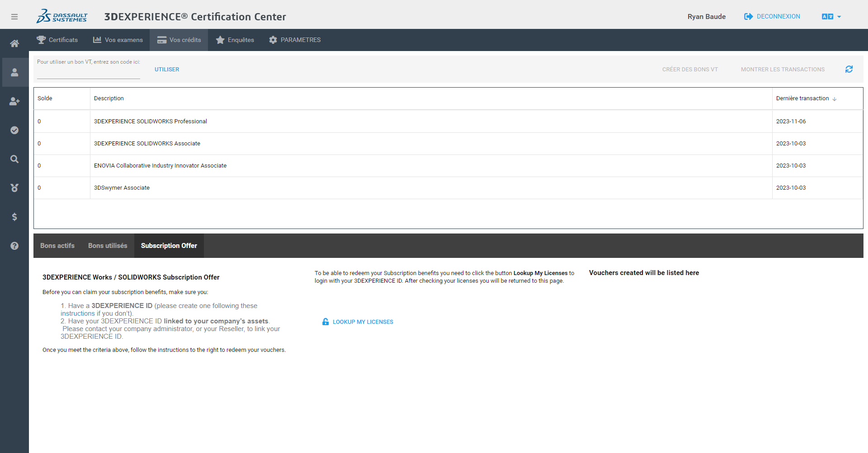Open the Certificats menu

(57, 40)
